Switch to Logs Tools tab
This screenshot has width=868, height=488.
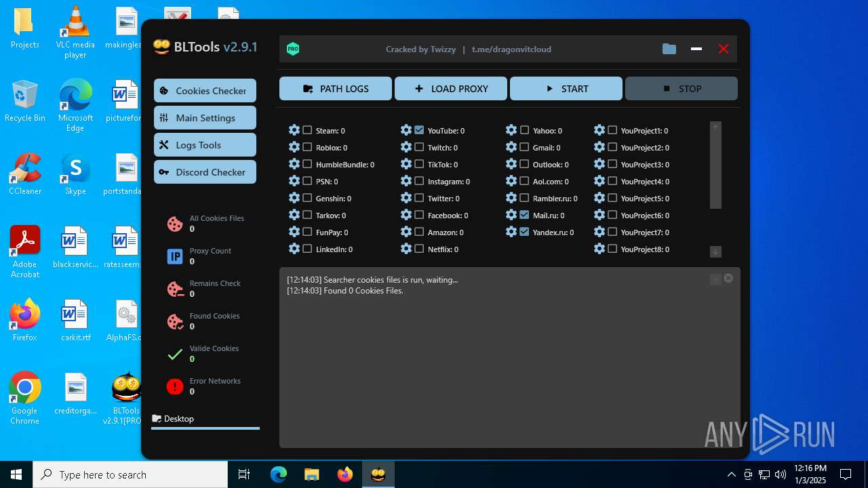click(205, 144)
